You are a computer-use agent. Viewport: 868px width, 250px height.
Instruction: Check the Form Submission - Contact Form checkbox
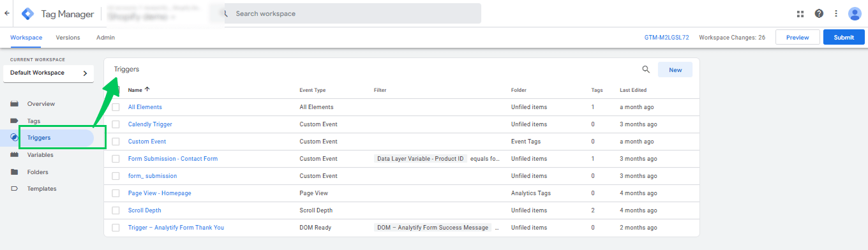tap(116, 159)
